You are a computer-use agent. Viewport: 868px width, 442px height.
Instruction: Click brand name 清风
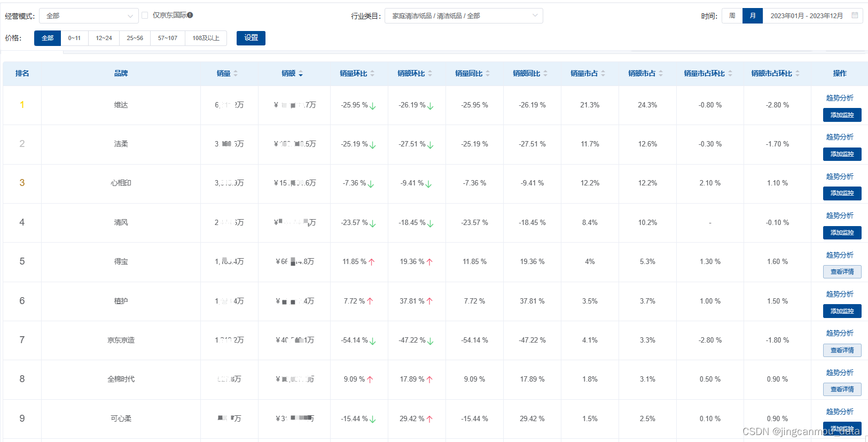pyautogui.click(x=121, y=222)
